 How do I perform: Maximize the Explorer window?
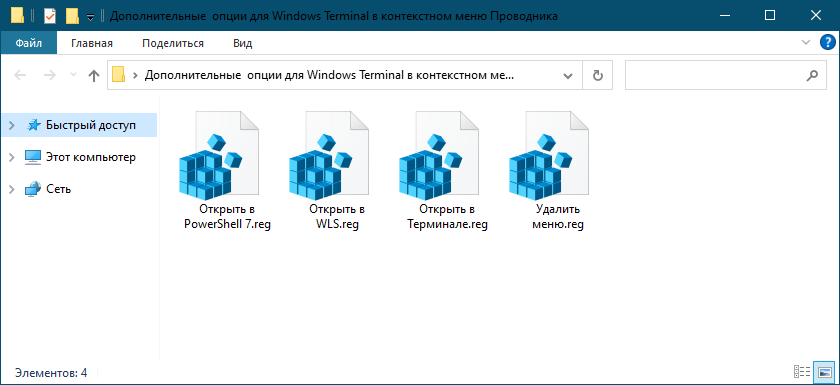[770, 16]
